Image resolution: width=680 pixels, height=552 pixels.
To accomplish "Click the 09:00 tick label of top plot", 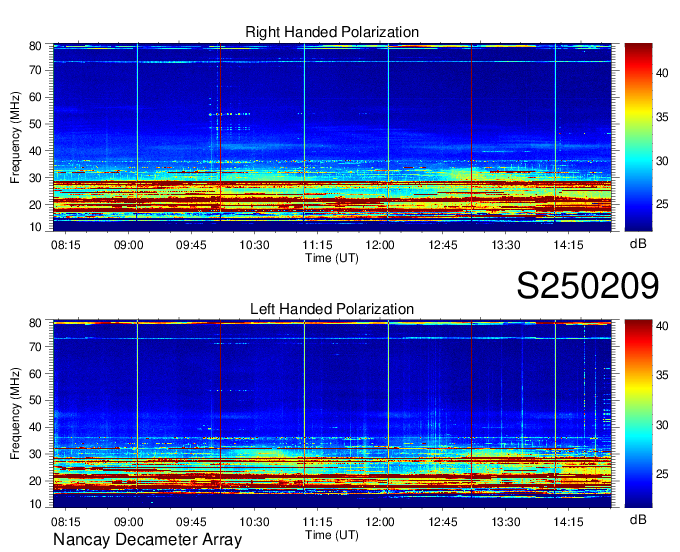I will (x=128, y=245).
